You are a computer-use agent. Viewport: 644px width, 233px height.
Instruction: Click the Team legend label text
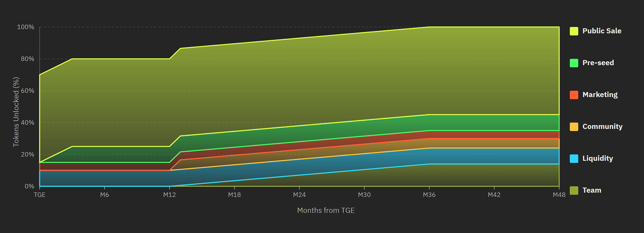(591, 190)
